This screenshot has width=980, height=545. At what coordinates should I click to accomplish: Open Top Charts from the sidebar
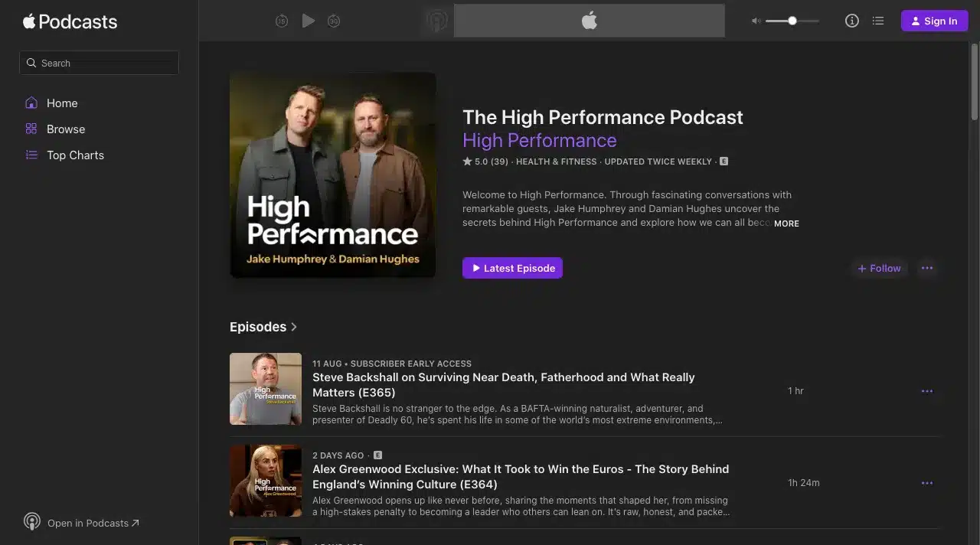click(x=75, y=155)
